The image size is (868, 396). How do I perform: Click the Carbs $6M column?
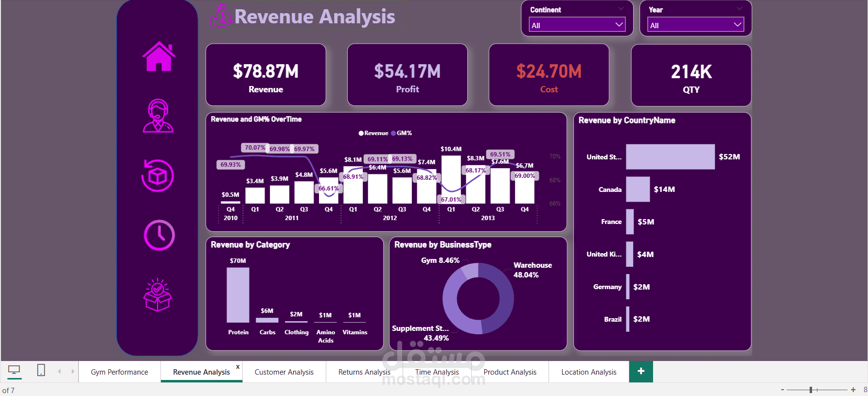tap(267, 320)
